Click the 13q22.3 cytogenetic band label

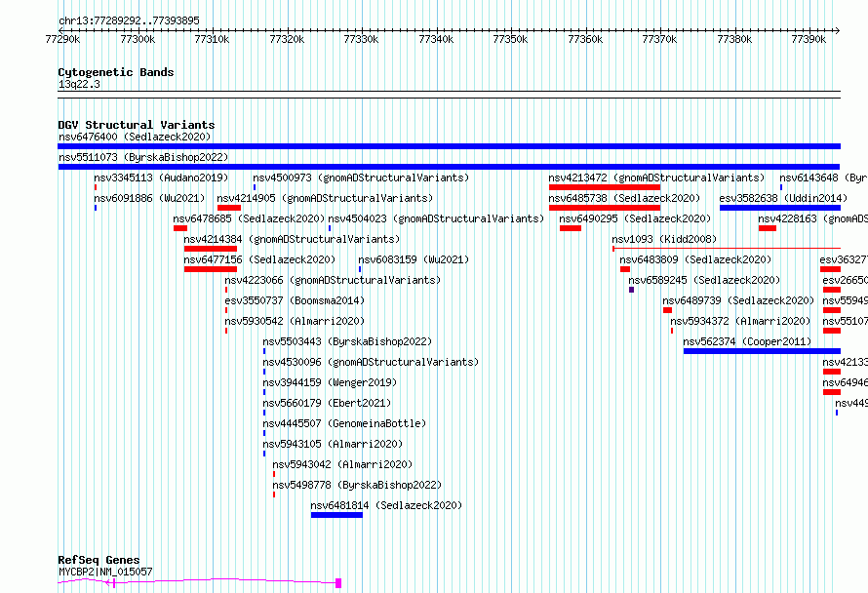(79, 84)
